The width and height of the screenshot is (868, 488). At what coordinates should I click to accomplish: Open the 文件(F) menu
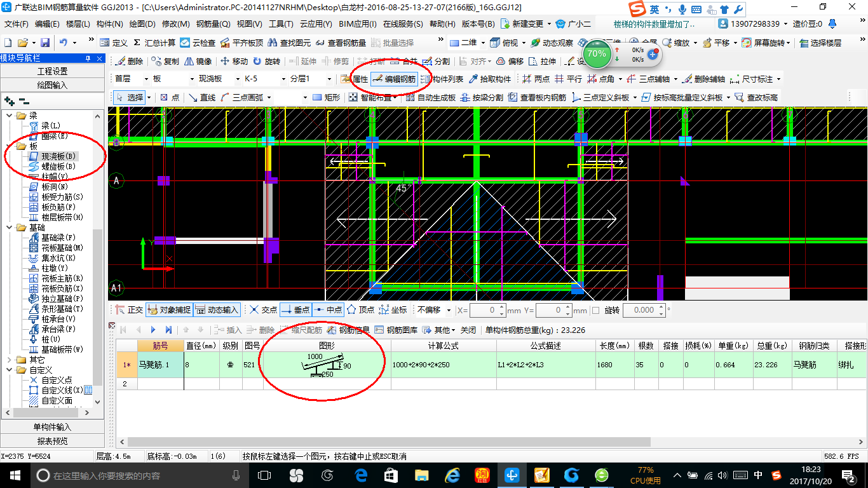pos(17,24)
